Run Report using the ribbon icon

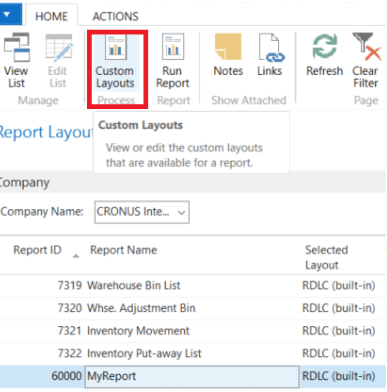tap(173, 60)
